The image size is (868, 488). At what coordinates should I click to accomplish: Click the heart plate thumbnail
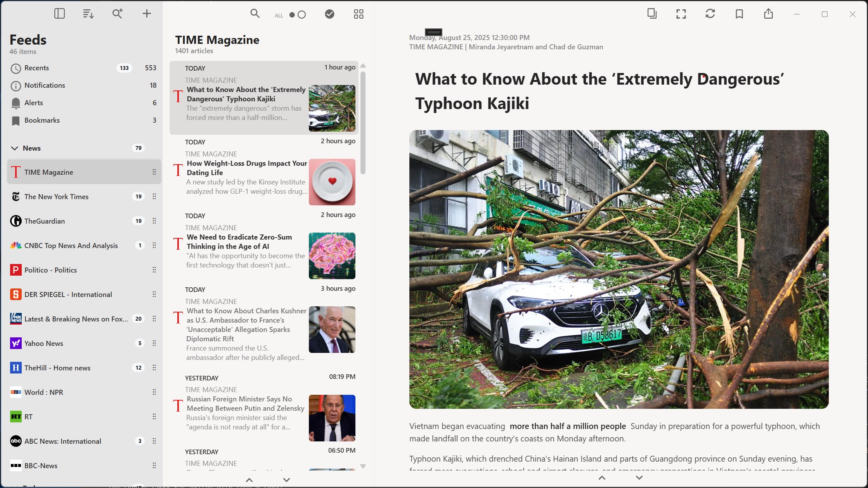tap(332, 182)
